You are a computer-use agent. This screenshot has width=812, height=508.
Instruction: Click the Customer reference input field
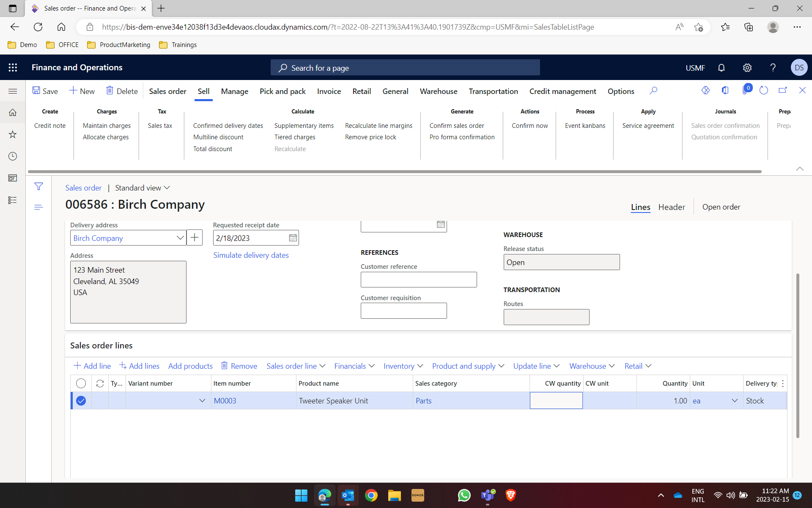coord(419,279)
